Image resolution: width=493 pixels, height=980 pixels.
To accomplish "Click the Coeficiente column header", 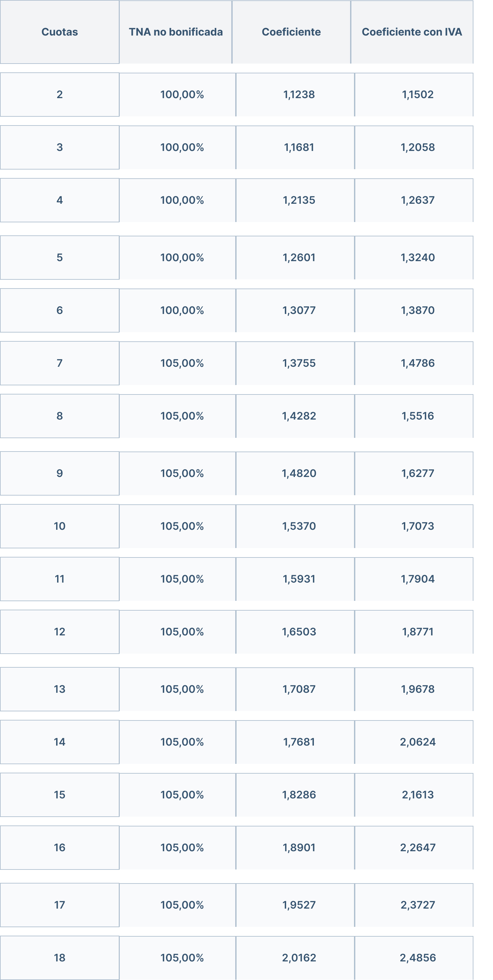I will (x=291, y=32).
